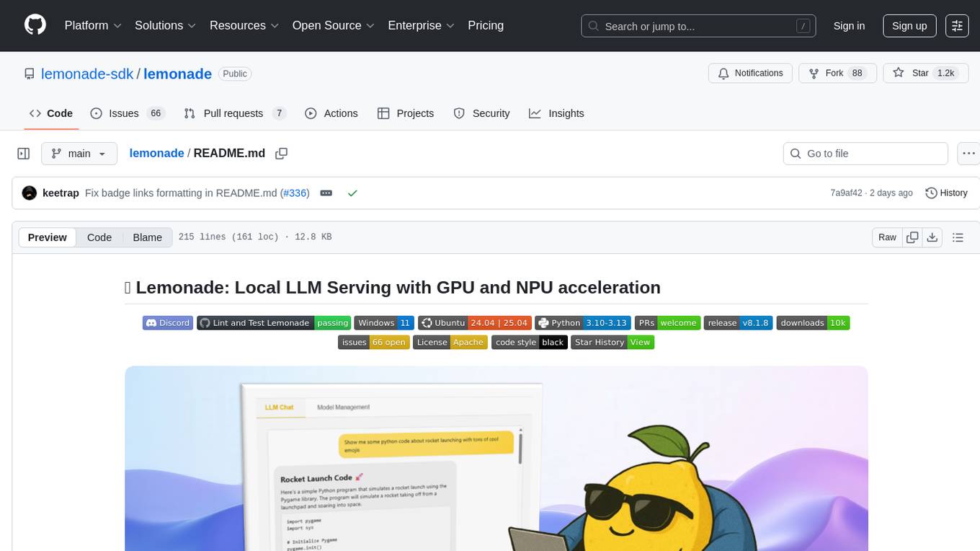Image resolution: width=980 pixels, height=551 pixels.
Task: View the passing checks checkmark
Action: [x=352, y=193]
